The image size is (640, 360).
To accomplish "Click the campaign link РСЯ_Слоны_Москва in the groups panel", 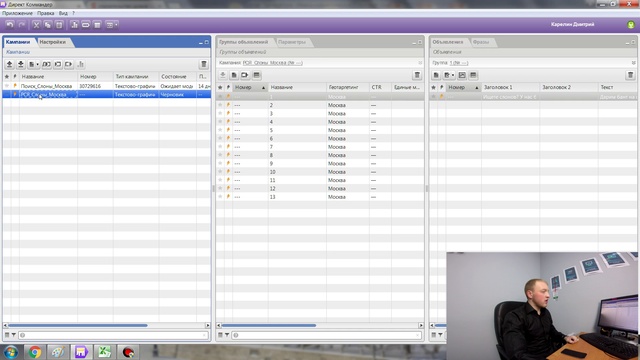I will pos(273,63).
